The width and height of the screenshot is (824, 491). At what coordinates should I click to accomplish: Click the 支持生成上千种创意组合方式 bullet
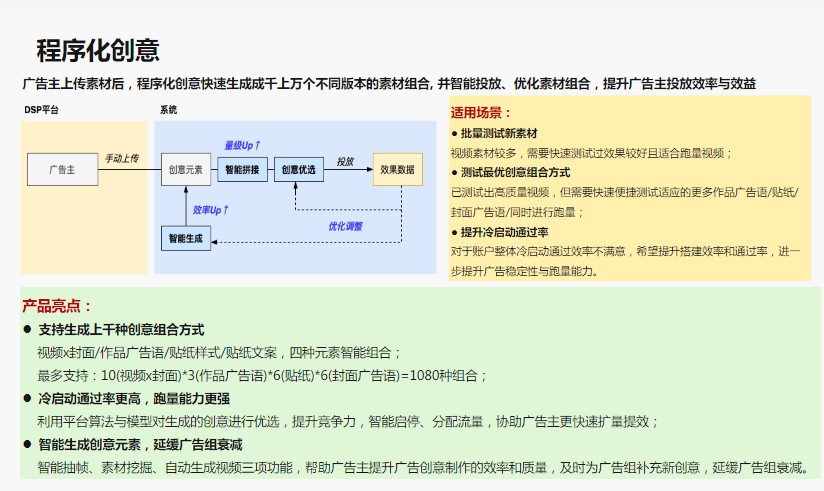coord(120,329)
